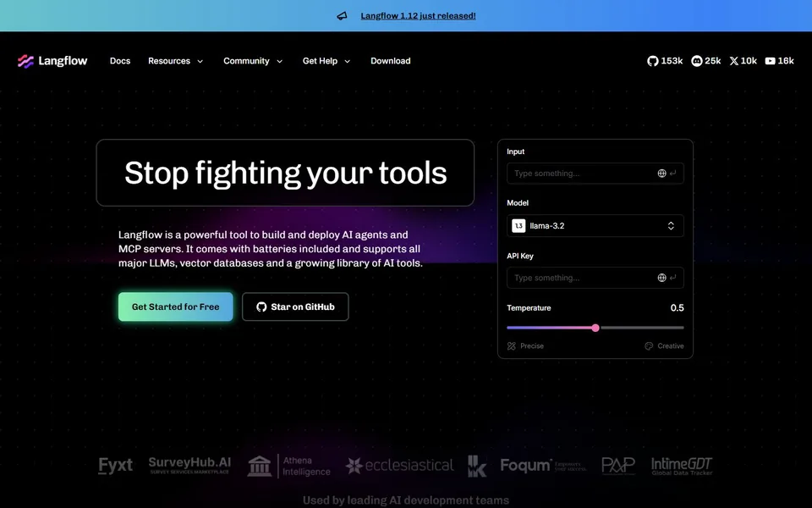Expand the Resources dropdown menu
This screenshot has width=812, height=508.
click(176, 61)
